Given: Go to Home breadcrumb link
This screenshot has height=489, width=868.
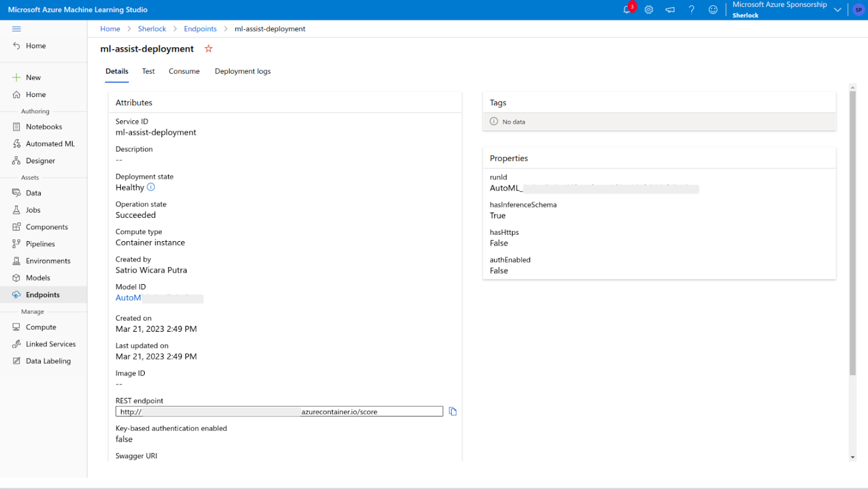Looking at the screenshot, I should (x=110, y=29).
